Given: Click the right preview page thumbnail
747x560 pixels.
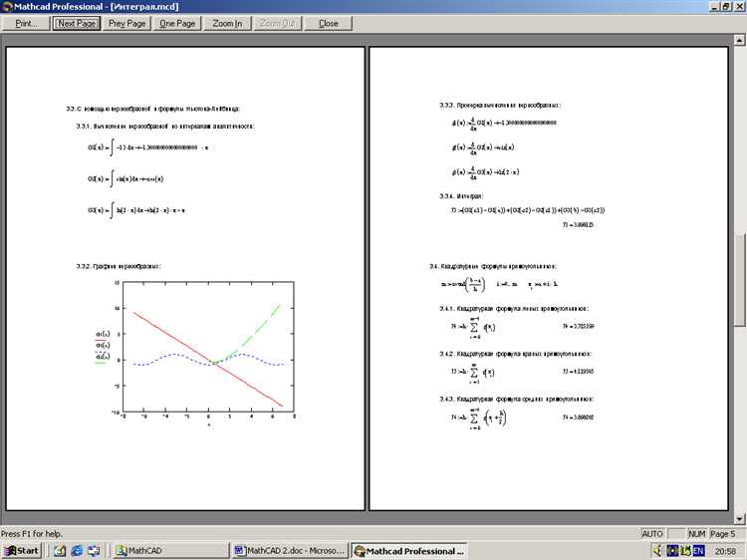Looking at the screenshot, I should click(549, 279).
